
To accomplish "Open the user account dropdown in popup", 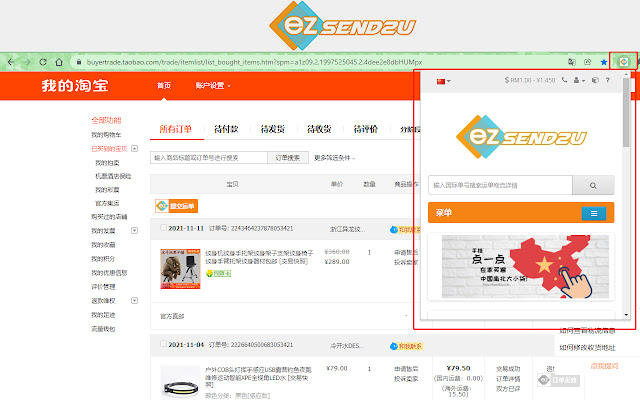I will [x=579, y=80].
